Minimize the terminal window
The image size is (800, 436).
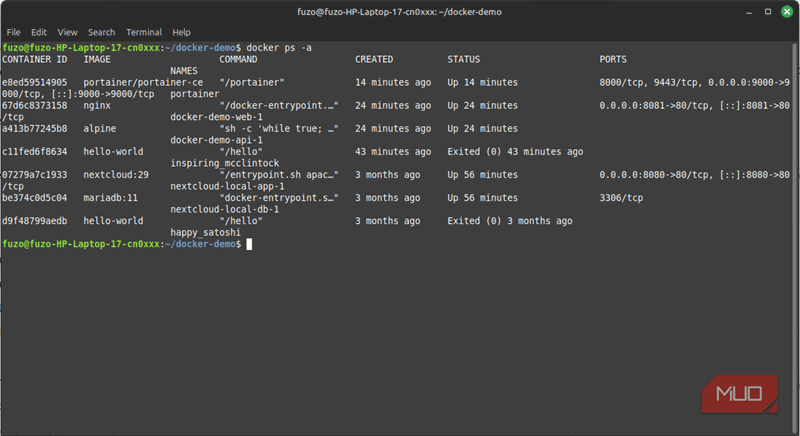[x=745, y=11]
